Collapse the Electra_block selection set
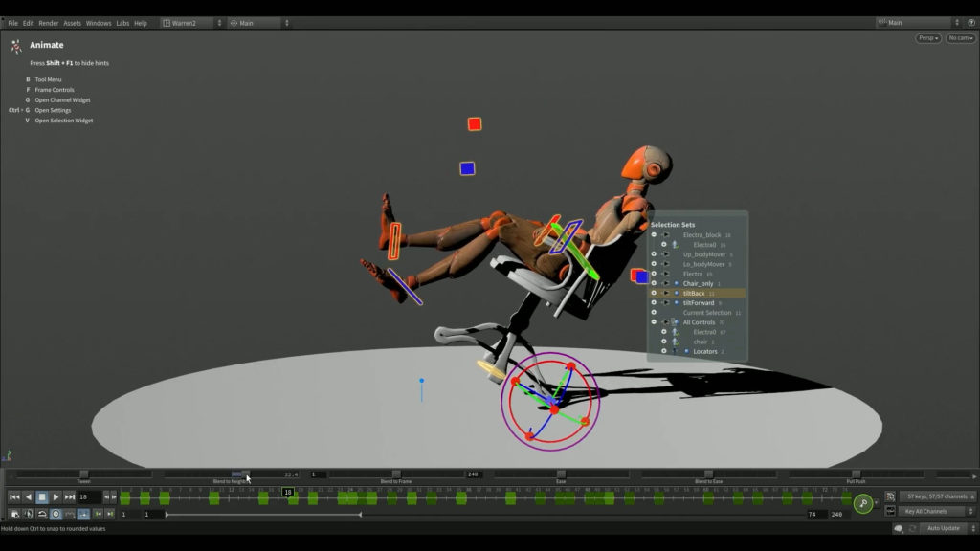 (654, 233)
